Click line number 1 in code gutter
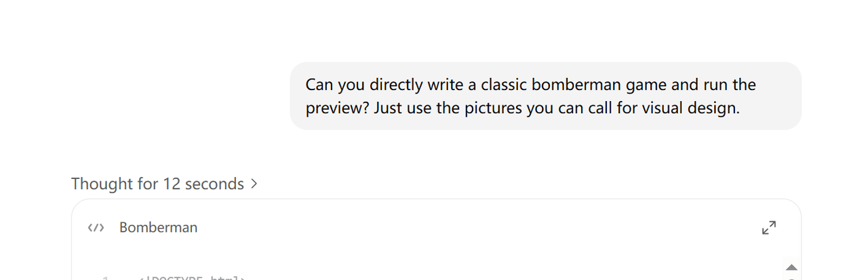The height and width of the screenshot is (280, 868). tap(105, 278)
